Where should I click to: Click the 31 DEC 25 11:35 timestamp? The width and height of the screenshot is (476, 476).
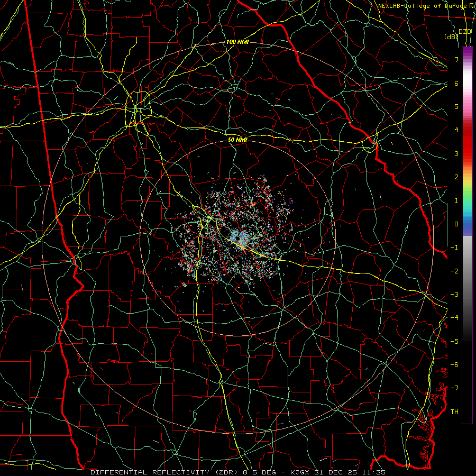coord(351,472)
